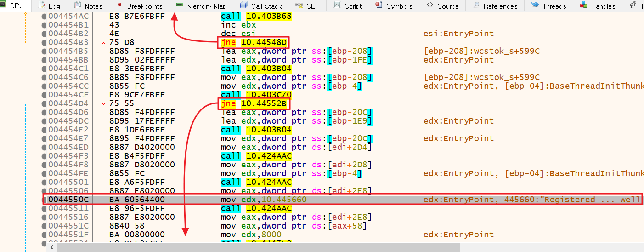644x252 pixels.
Task: Select address 004454B2 in the disassembly
Action: [x=68, y=34]
